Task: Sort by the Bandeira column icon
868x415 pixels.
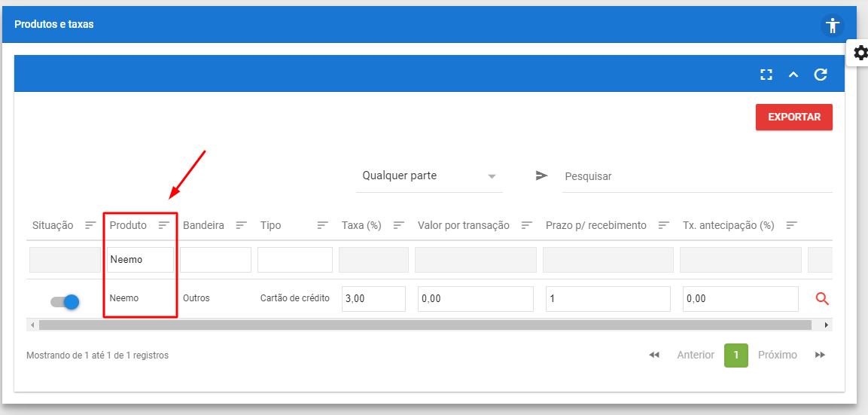Action: click(241, 225)
